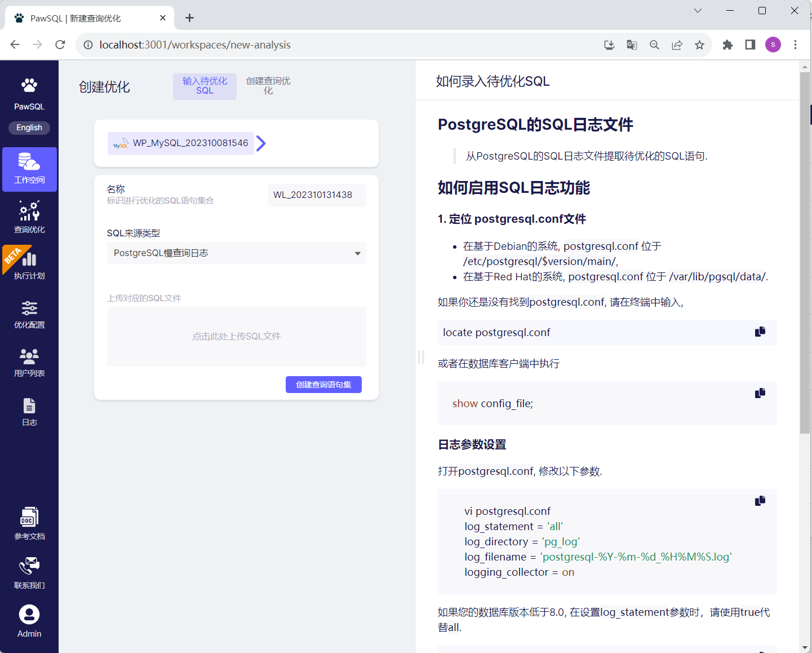812x653 pixels.
Task: Copy the show config_file code block
Action: click(760, 393)
